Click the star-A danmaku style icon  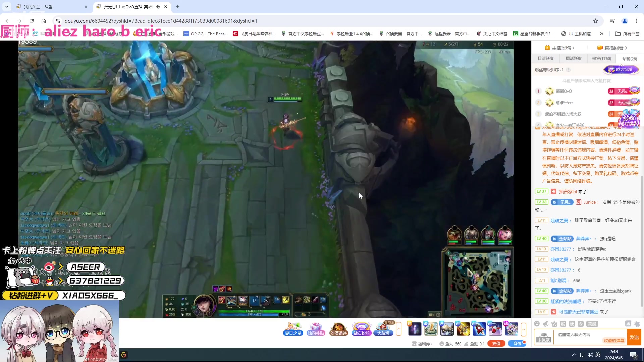click(x=554, y=324)
